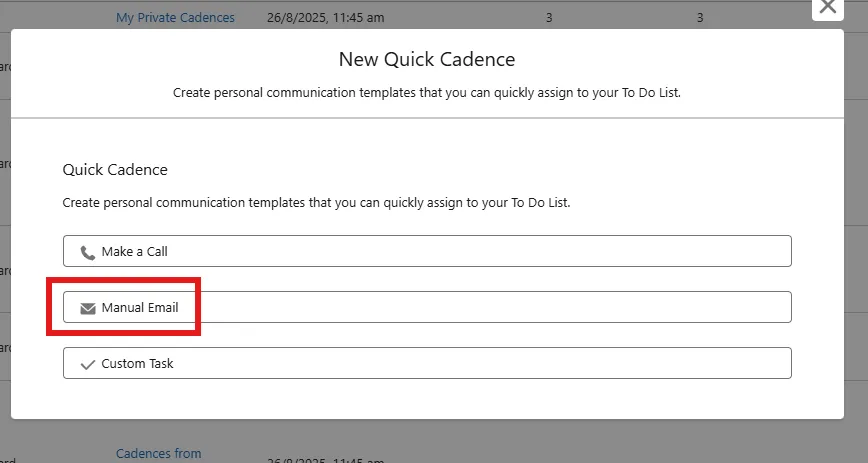This screenshot has height=463, width=868.
Task: Close the New Quick Cadence dialog
Action: (827, 6)
